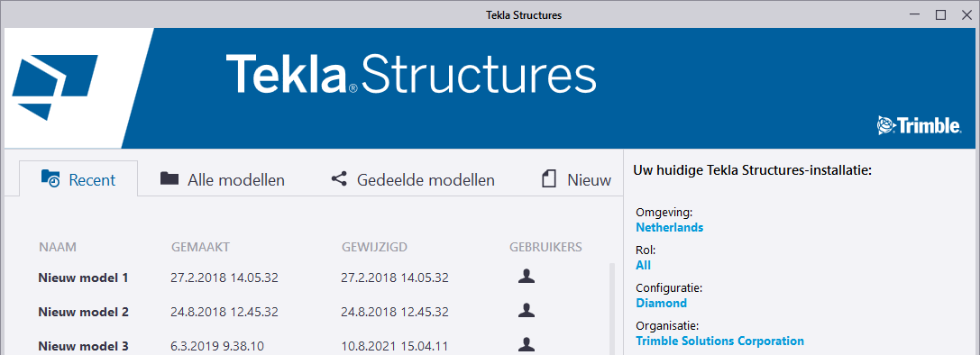Viewport: 980px width, 355px height.
Task: Select the Nieuw model 2 row
Action: pos(307,311)
